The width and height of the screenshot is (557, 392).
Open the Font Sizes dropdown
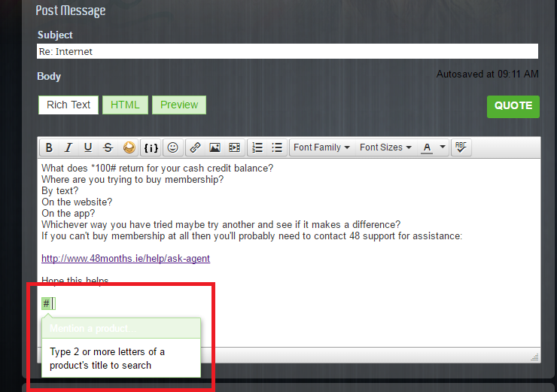click(x=385, y=147)
